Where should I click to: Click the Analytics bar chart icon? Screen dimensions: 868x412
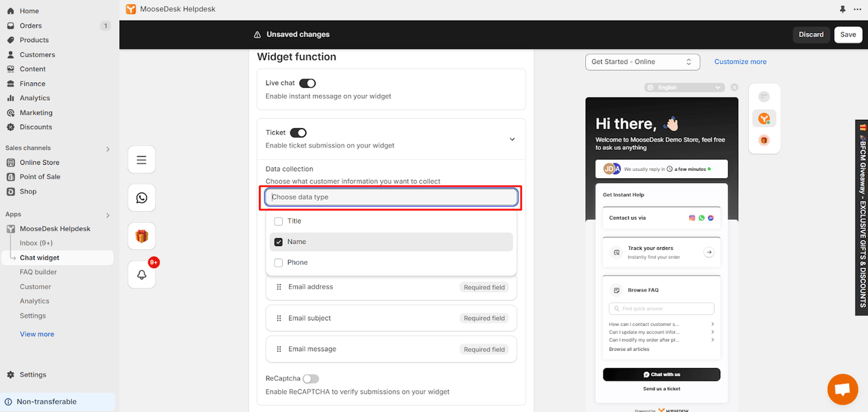tap(10, 98)
